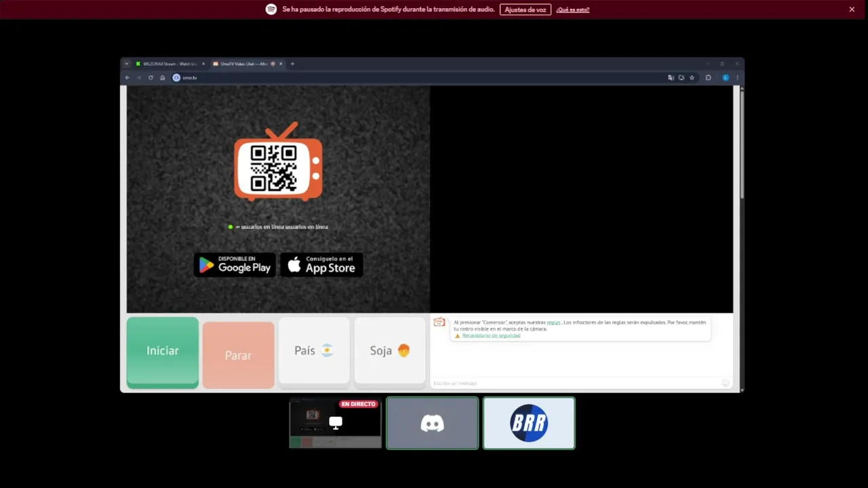Click the apple icon on the App Store badge
The width and height of the screenshot is (868, 488).
294,265
